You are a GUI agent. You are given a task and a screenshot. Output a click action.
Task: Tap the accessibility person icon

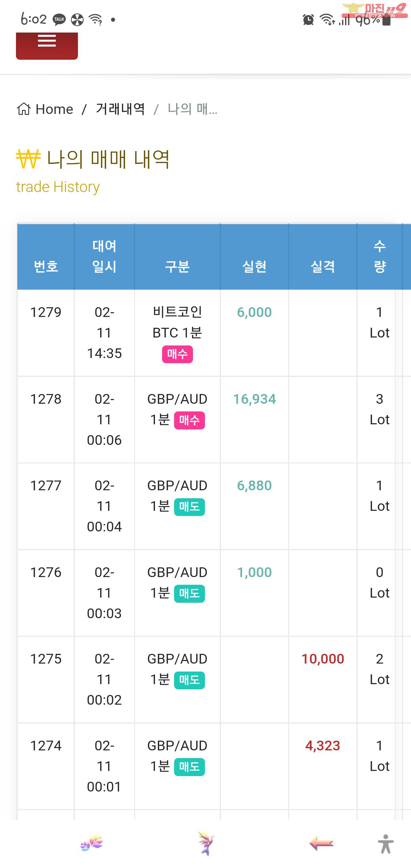coord(386,844)
